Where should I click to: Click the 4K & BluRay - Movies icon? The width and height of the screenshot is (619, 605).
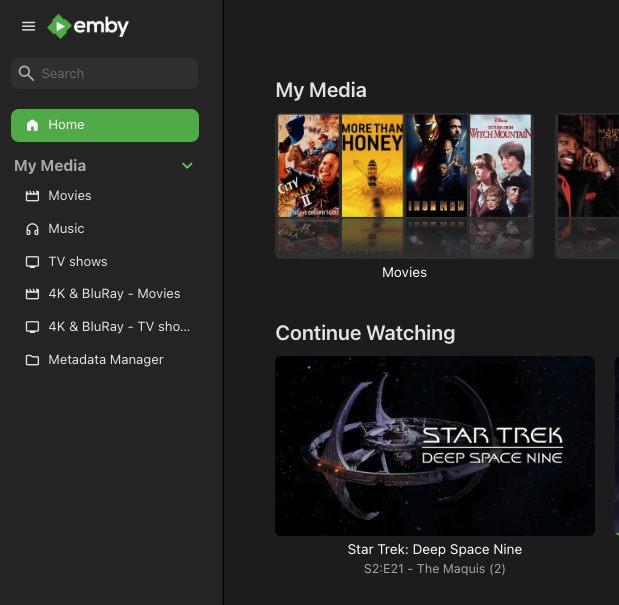32,294
